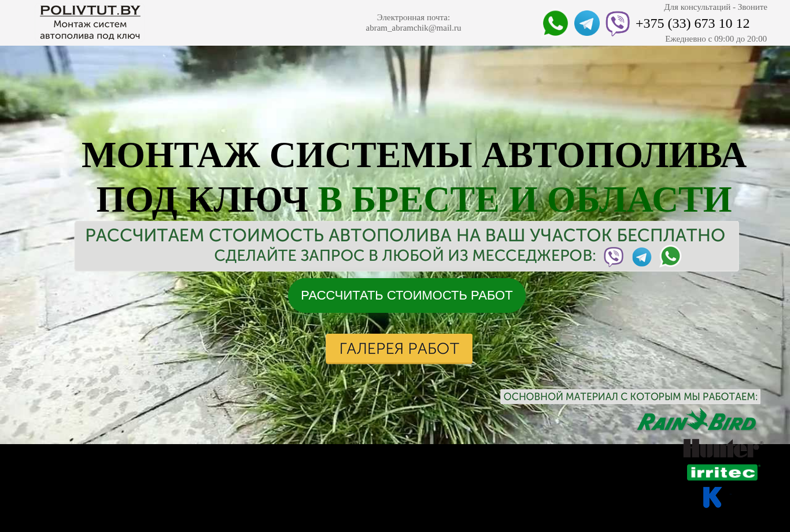Click the phone number +375 (33) 673 10 12
790x532 pixels.
point(692,24)
